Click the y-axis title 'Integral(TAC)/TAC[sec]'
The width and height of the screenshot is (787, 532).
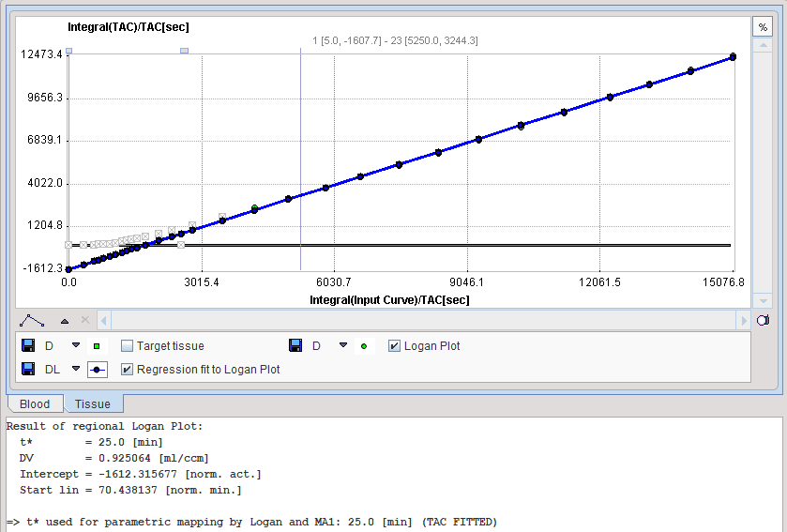click(129, 27)
